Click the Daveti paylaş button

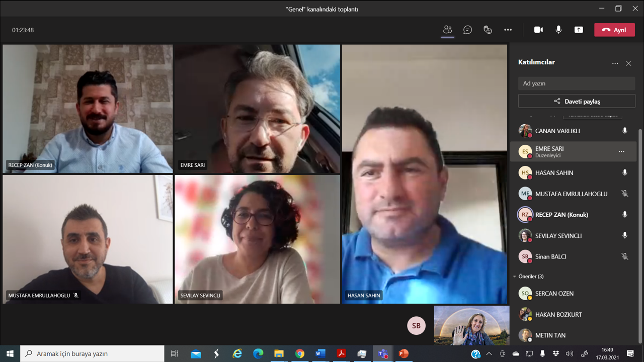point(577,101)
